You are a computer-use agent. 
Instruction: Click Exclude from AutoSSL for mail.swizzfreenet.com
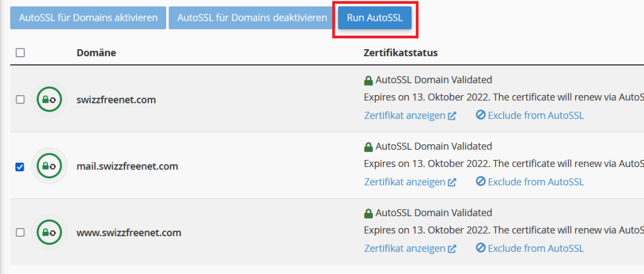tap(530, 182)
